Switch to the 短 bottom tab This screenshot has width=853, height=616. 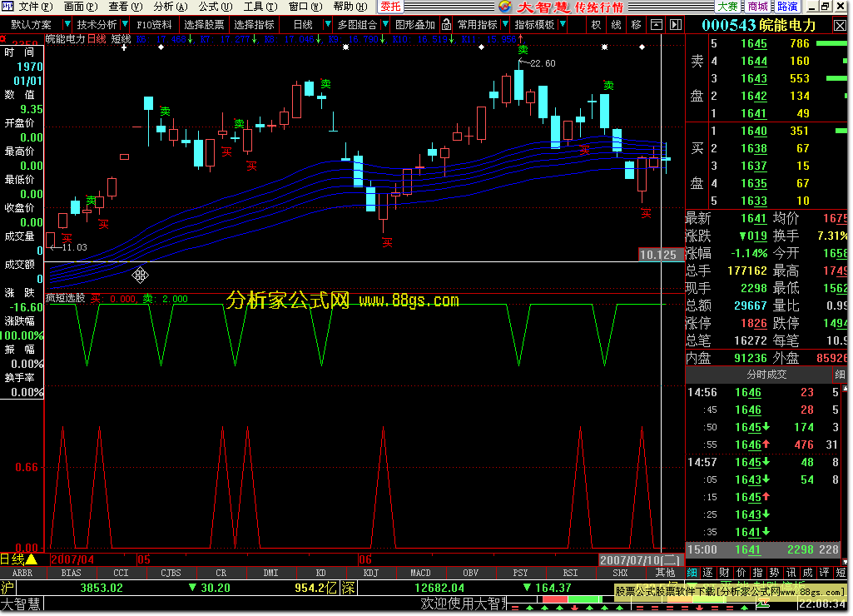pyautogui.click(x=841, y=573)
